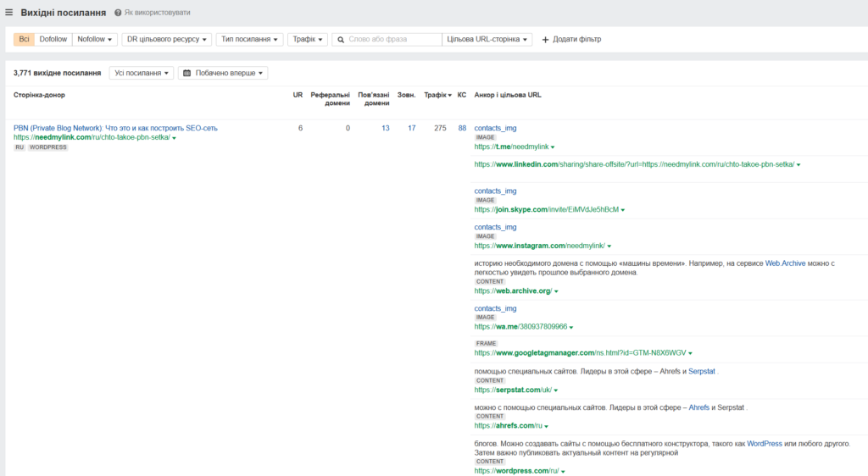Sort by the 'Трафік' column header
This screenshot has width=868, height=476.
[x=437, y=95]
